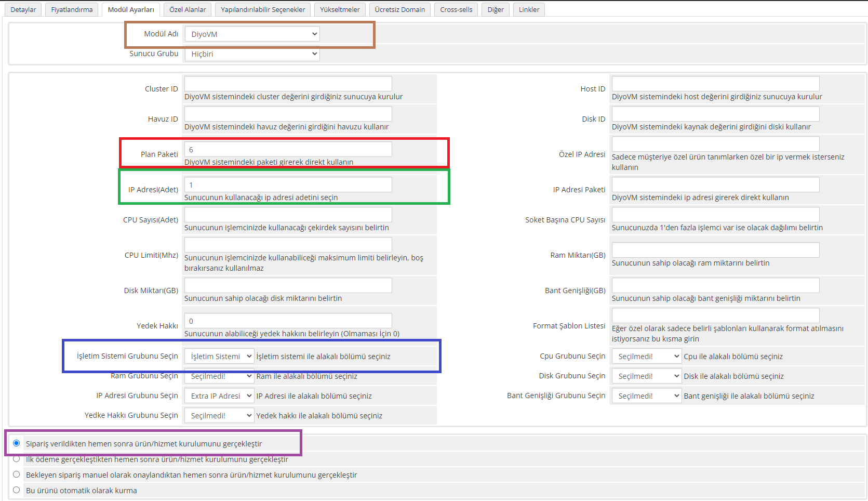Image resolution: width=868 pixels, height=501 pixels.
Task: Open the Cpu Grubunu Seçin dropdown
Action: (646, 356)
